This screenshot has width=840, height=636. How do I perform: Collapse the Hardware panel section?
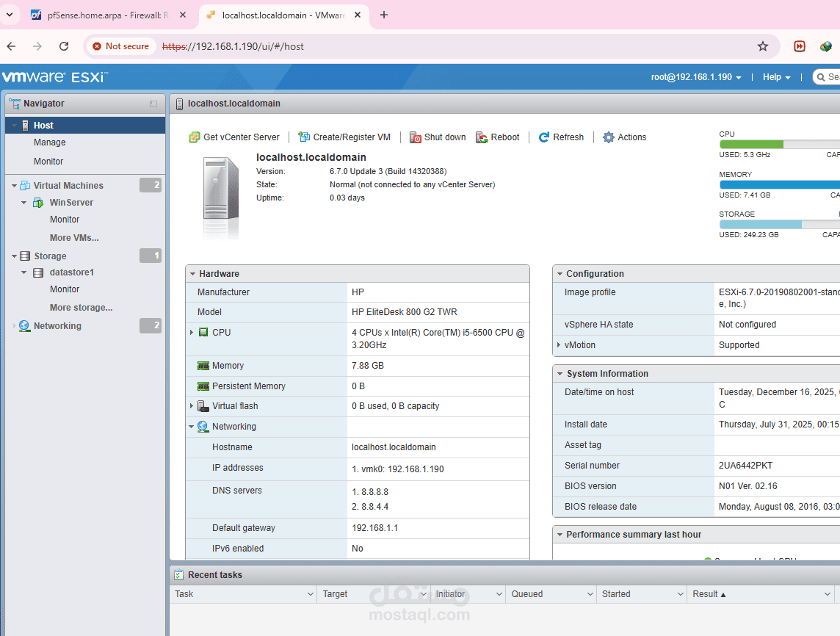click(192, 274)
